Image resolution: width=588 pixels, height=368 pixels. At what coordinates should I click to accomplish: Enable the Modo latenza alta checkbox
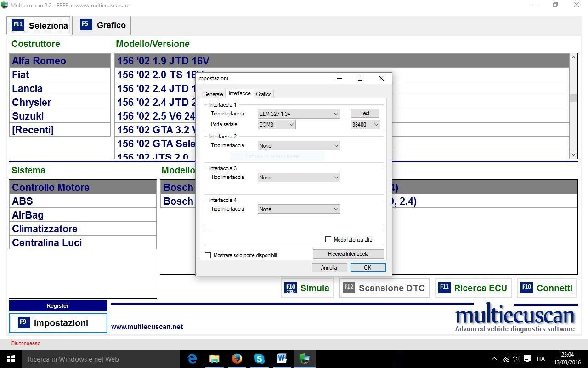[x=328, y=240]
